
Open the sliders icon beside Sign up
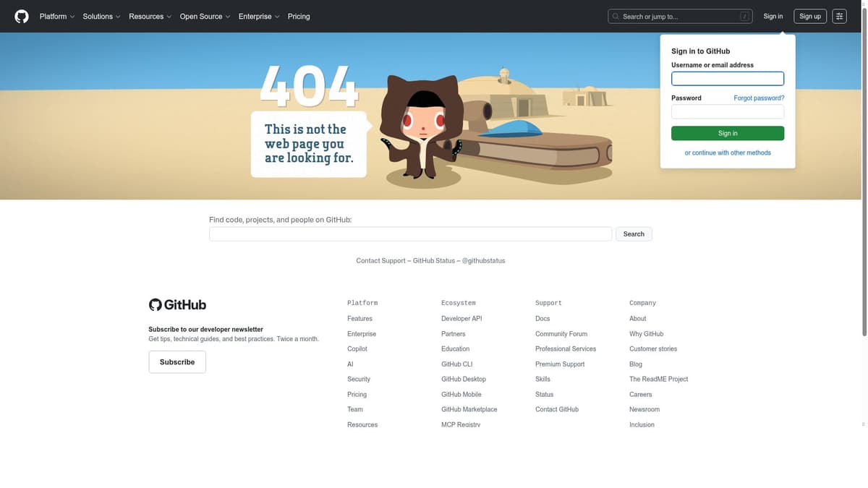coord(838,14)
